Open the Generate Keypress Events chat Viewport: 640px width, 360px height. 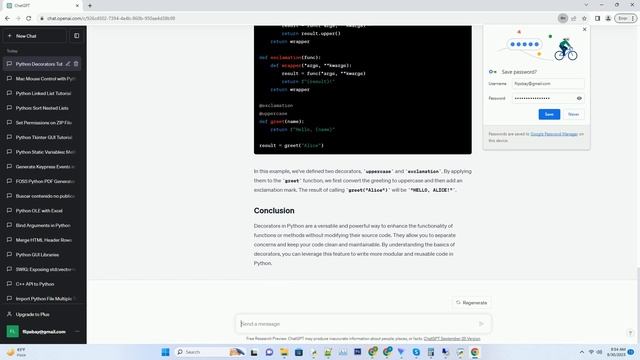coord(42,167)
